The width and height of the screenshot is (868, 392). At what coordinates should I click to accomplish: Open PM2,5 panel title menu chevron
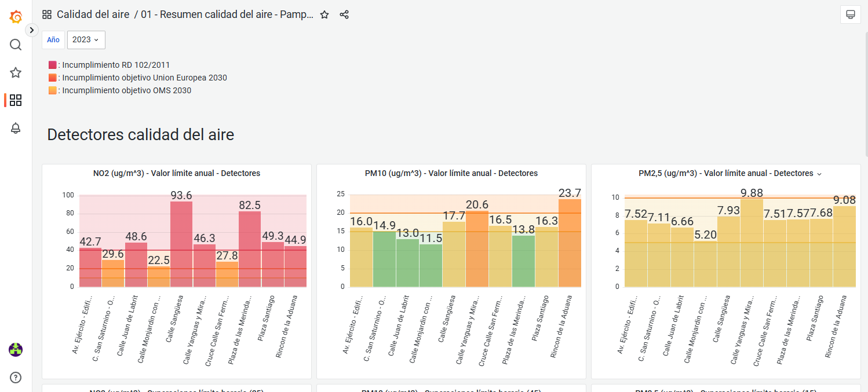tap(819, 174)
